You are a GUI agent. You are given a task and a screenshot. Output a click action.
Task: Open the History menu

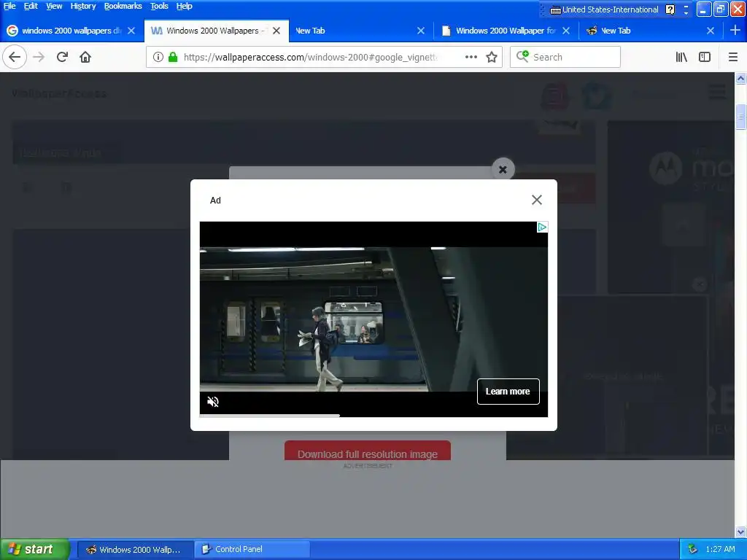click(83, 6)
